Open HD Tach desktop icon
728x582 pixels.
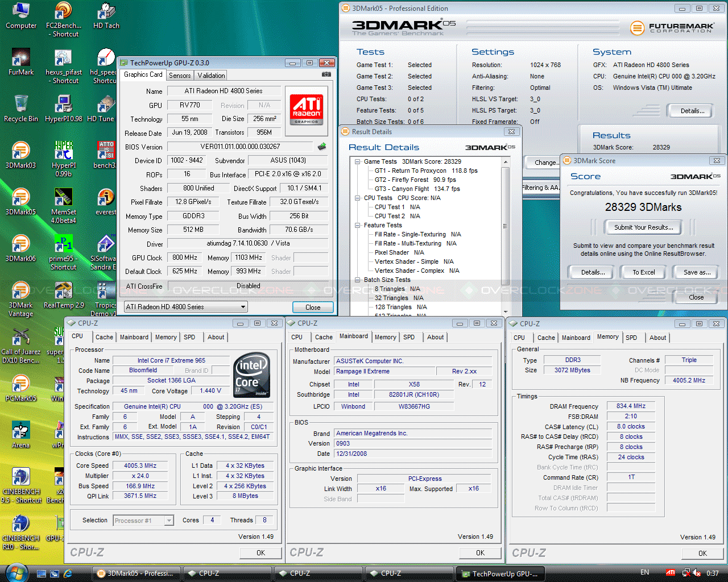point(106,16)
